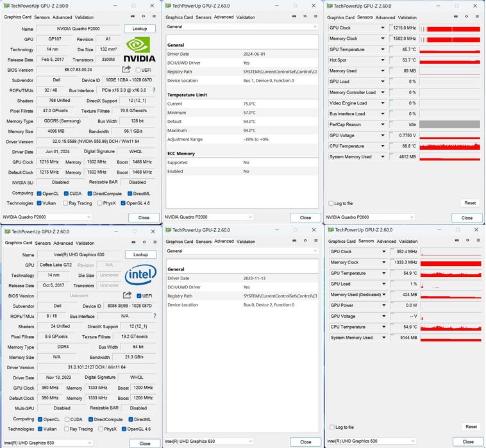
Task: Click Bus Interface question mark for UHD Graphics 630
Action: (155, 316)
